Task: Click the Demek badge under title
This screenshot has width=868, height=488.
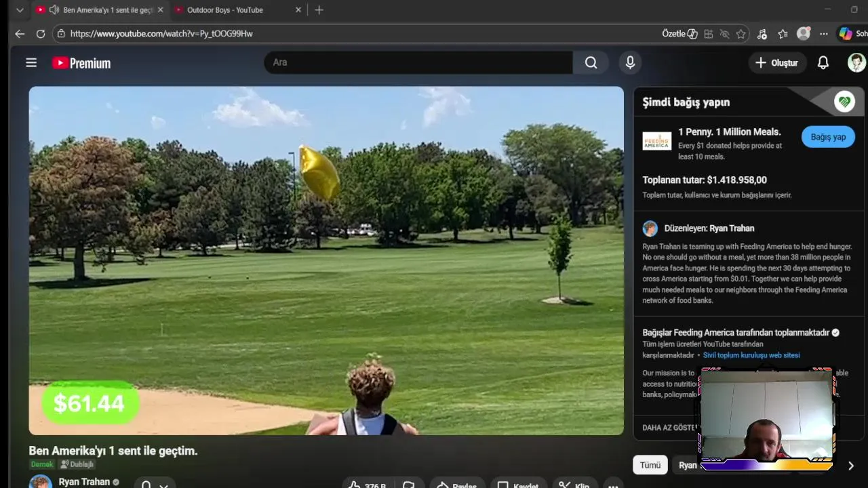Action: click(x=41, y=464)
